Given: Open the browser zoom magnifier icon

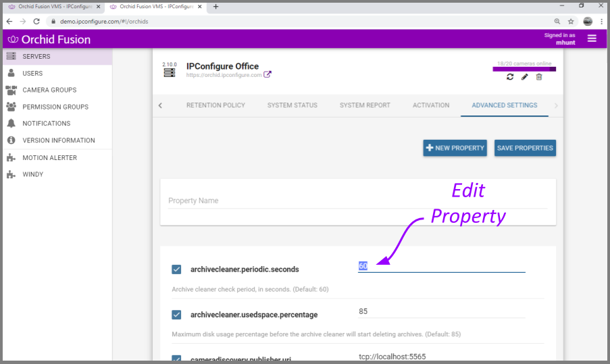Looking at the screenshot, I should (557, 22).
